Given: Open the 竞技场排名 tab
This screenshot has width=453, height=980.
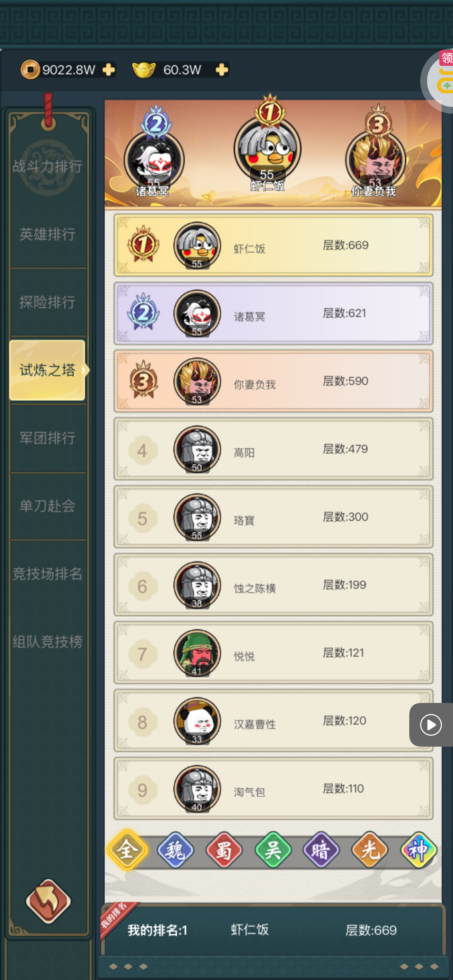Looking at the screenshot, I should [47, 574].
